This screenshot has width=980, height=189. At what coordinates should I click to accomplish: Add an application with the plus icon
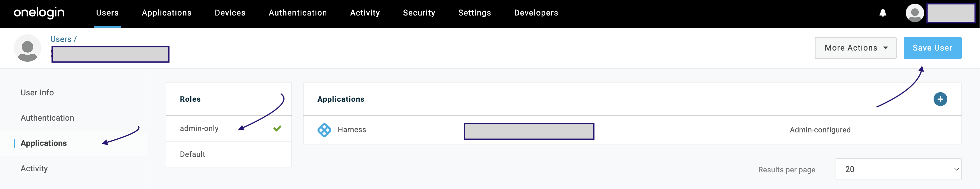coord(940,99)
